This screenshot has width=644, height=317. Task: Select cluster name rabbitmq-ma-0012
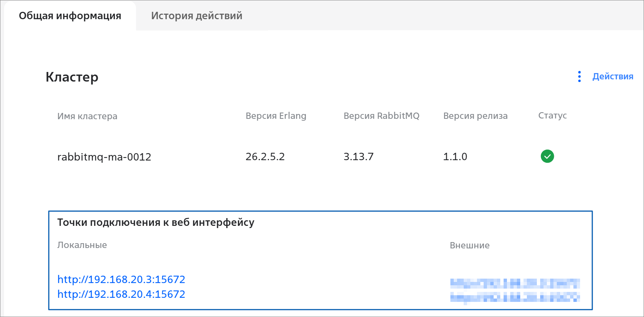click(x=104, y=157)
